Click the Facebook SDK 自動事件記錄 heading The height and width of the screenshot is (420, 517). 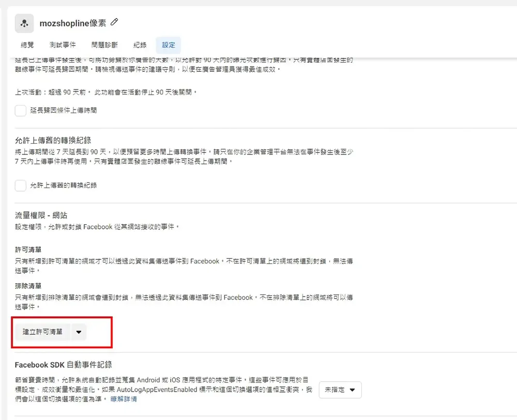tap(63, 365)
